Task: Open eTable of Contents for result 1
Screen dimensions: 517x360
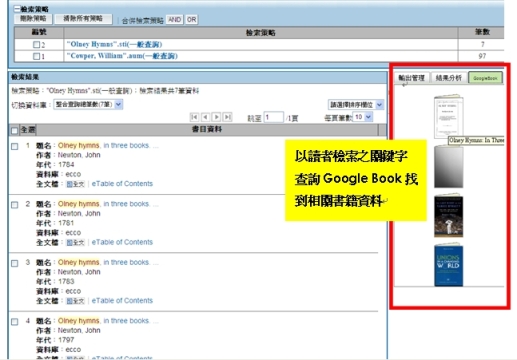Action: tap(122, 184)
